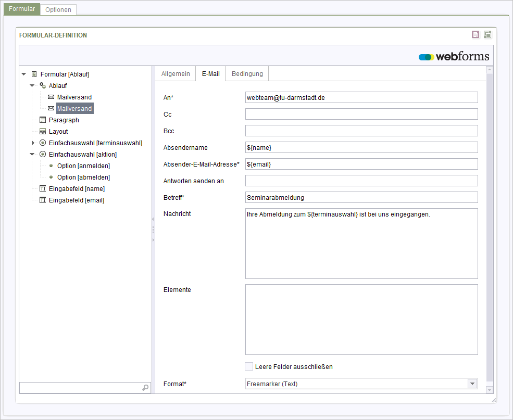Click the Layout node icon

coord(43,131)
